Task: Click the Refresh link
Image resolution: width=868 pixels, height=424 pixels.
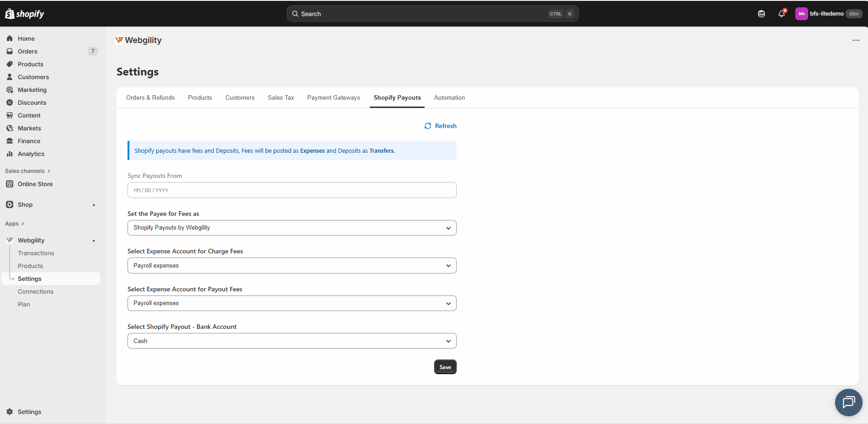Action: pos(441,126)
